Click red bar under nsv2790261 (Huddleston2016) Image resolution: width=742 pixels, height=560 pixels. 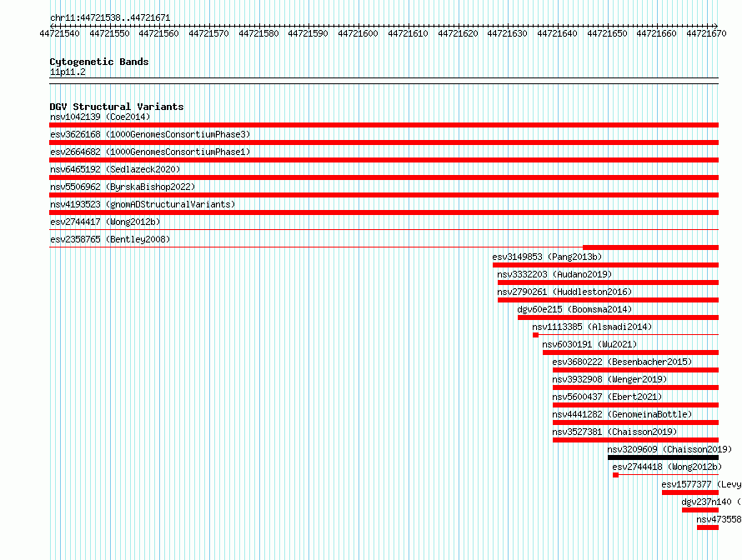point(608,300)
